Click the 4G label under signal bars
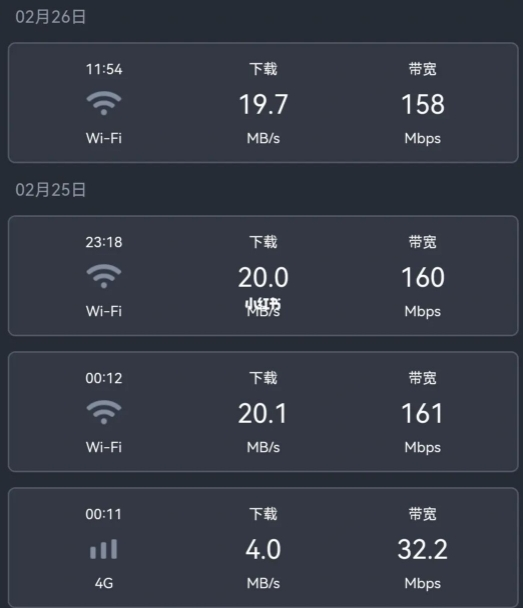Viewport: 523px width, 608px height. click(x=104, y=583)
